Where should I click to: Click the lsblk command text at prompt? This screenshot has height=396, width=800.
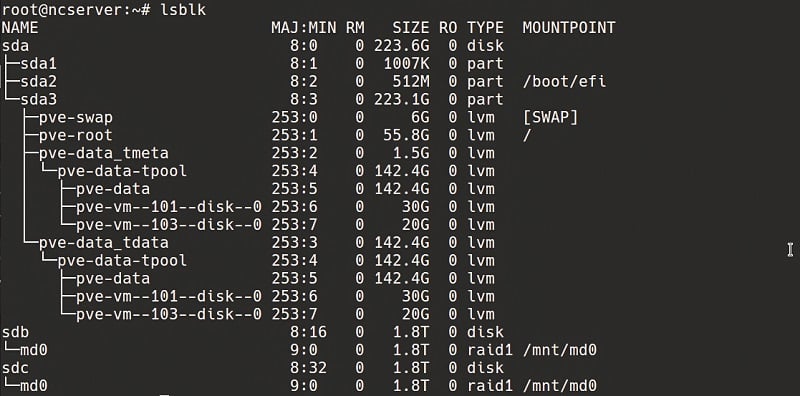click(183, 9)
